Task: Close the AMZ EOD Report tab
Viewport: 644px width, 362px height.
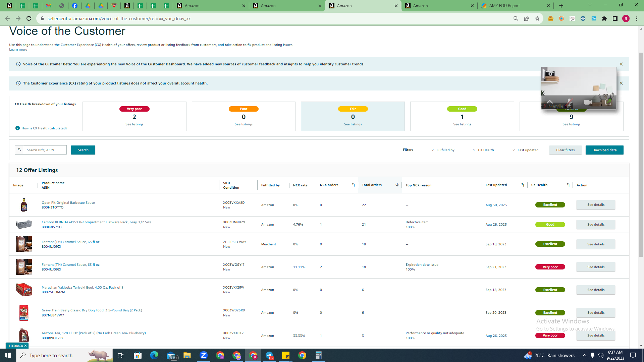Action: click(548, 6)
